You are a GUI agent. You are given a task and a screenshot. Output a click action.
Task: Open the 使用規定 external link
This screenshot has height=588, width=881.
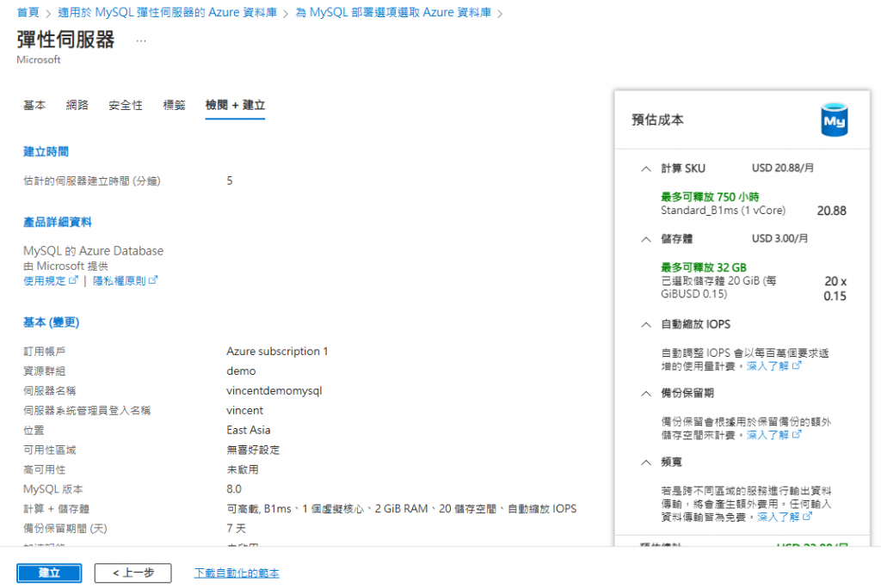click(51, 280)
